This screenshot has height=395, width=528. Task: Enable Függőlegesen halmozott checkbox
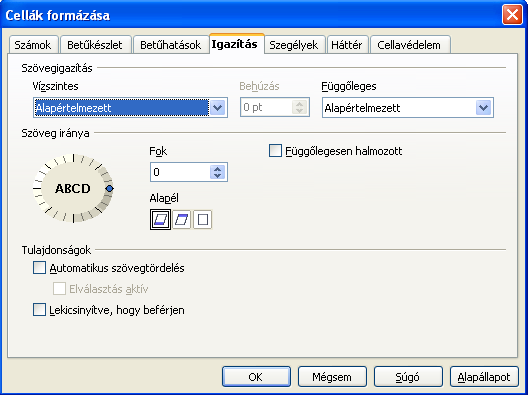pos(275,151)
